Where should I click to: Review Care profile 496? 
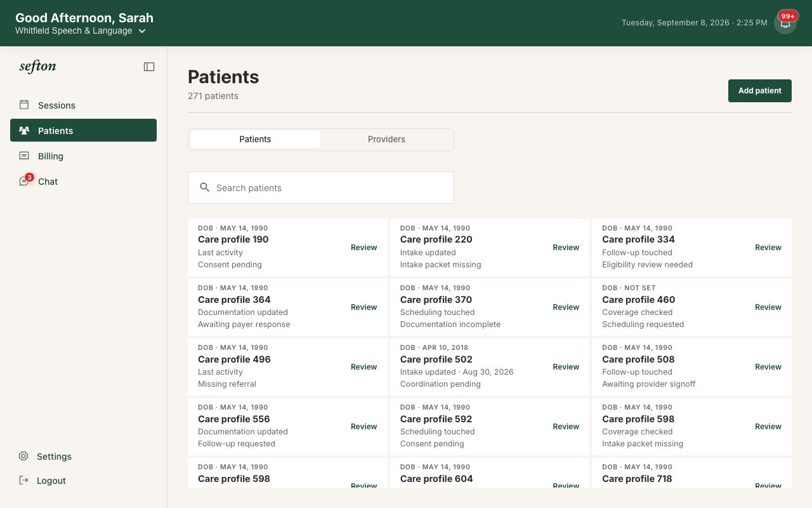click(x=363, y=367)
